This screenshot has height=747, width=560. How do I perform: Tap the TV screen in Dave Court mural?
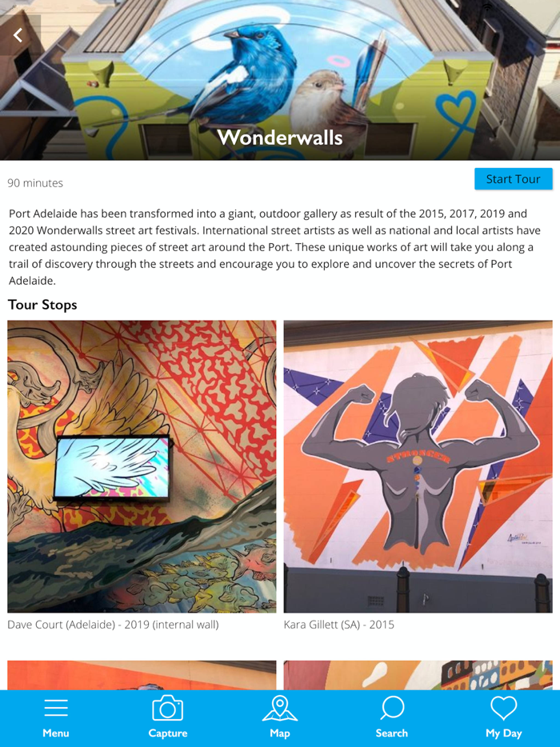[x=111, y=467]
